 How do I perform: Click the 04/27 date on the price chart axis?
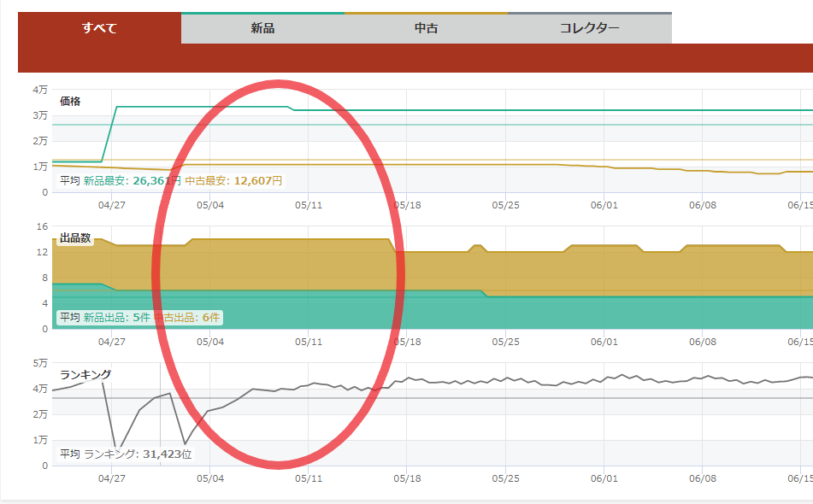[112, 205]
